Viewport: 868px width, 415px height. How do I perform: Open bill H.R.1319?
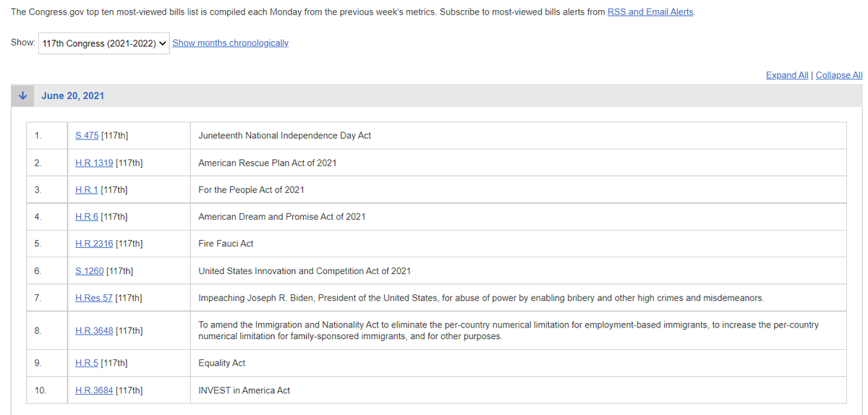coord(94,163)
